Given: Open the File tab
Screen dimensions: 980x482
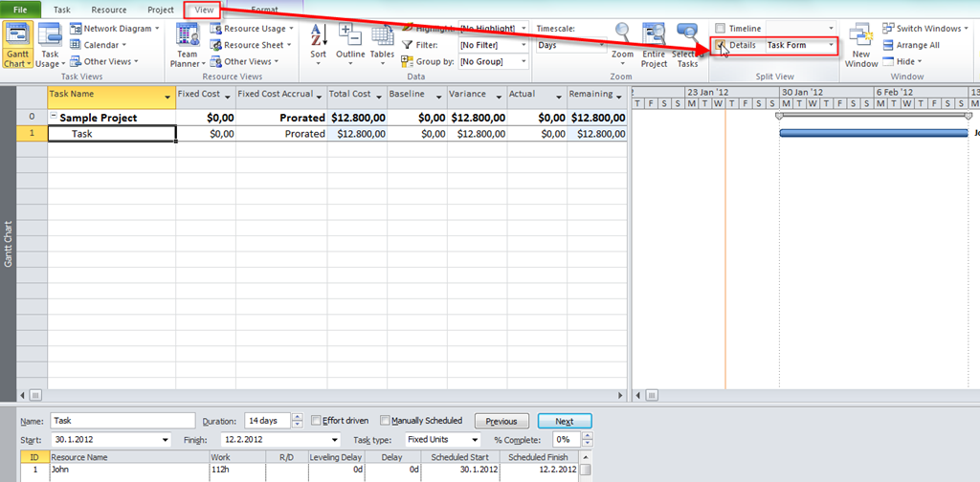Looking at the screenshot, I should coord(20,10).
